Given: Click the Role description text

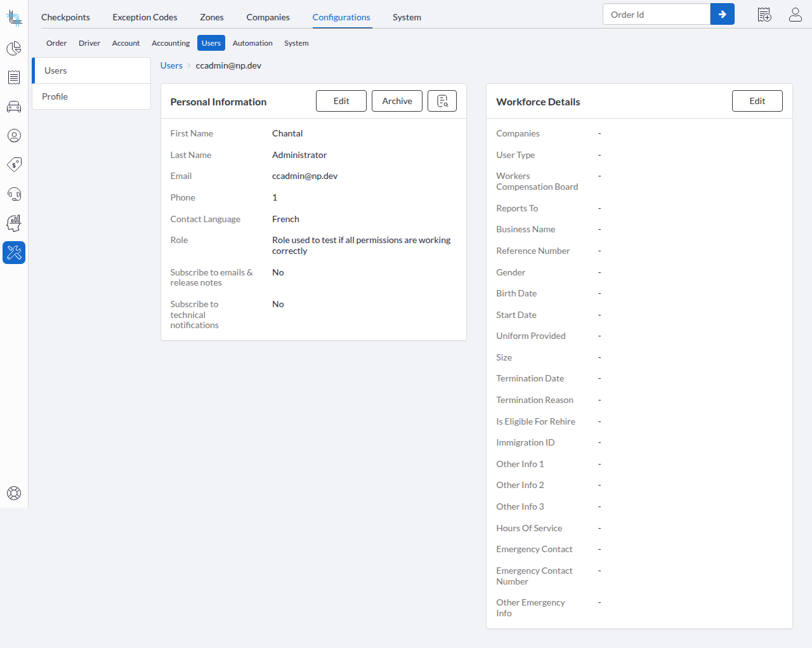Looking at the screenshot, I should 362,245.
